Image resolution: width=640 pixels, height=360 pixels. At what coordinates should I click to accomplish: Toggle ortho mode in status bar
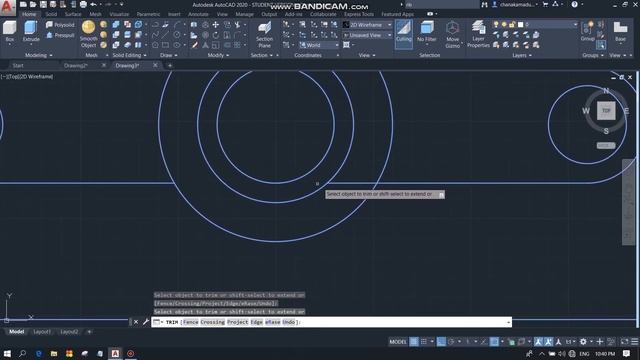point(441,342)
